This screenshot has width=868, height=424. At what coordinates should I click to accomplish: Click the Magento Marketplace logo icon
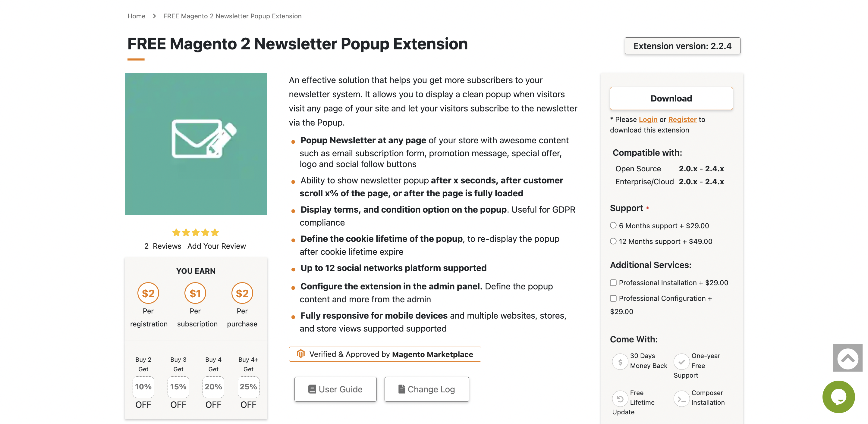point(300,354)
